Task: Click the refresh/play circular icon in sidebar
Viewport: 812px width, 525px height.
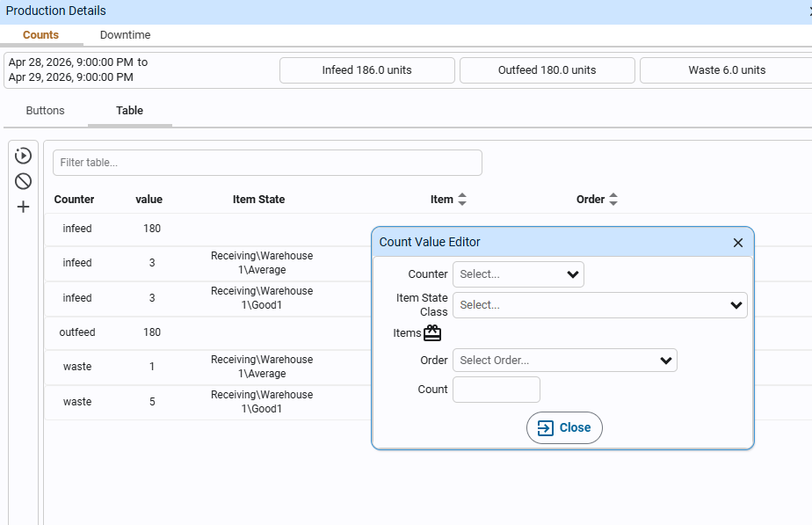Action: 24,156
